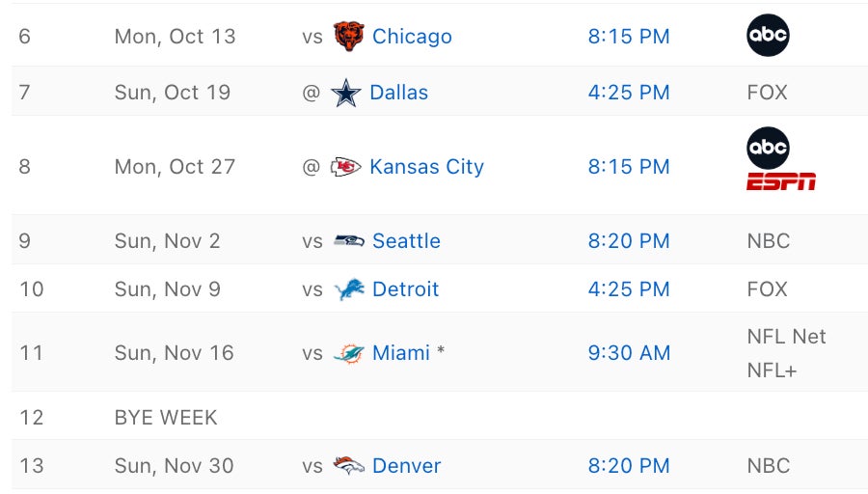Viewport: 868px width, 494px height.
Task: Click the ESPN logo for week 8
Action: (x=780, y=180)
